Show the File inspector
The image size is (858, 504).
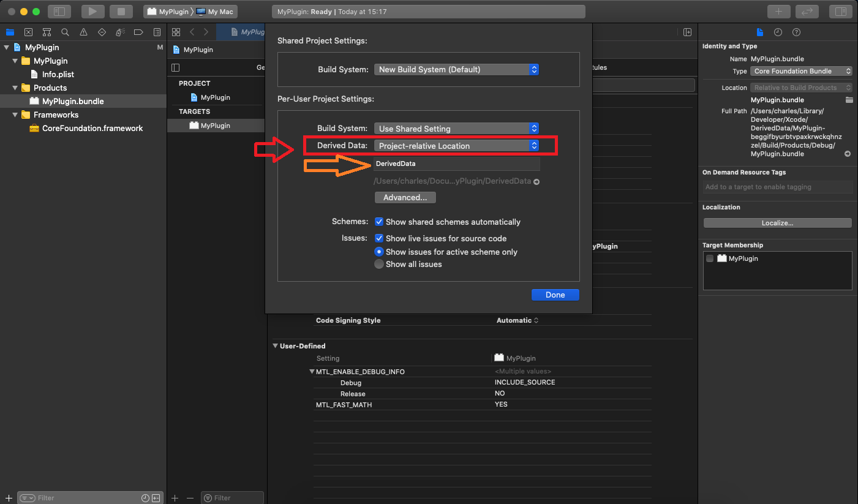coord(759,32)
